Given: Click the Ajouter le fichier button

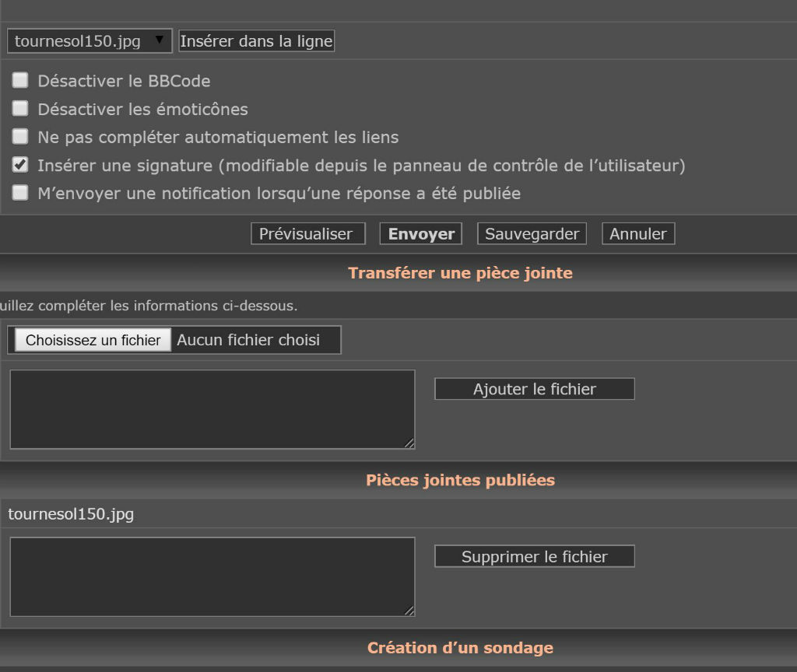Looking at the screenshot, I should click(534, 389).
